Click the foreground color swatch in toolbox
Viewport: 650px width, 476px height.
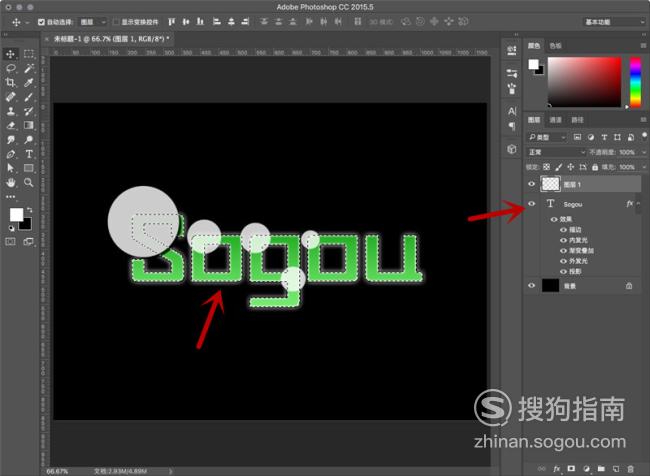click(16, 214)
